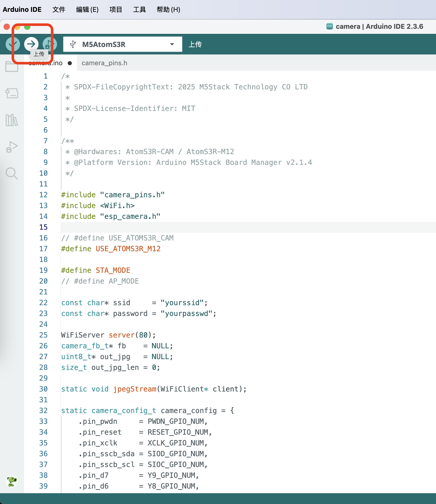Viewport: 436px width, 504px height.
Task: Click WiFiServer server(80) line
Action: [x=108, y=335]
